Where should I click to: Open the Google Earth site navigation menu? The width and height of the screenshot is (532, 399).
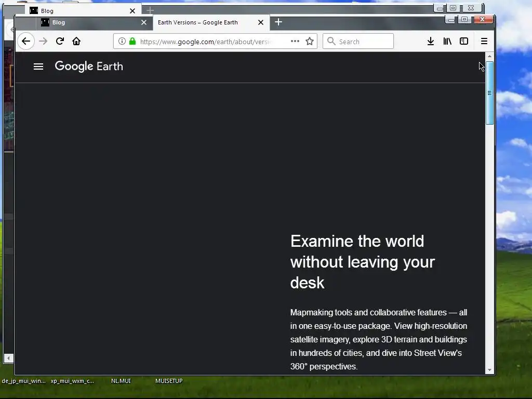coord(38,66)
